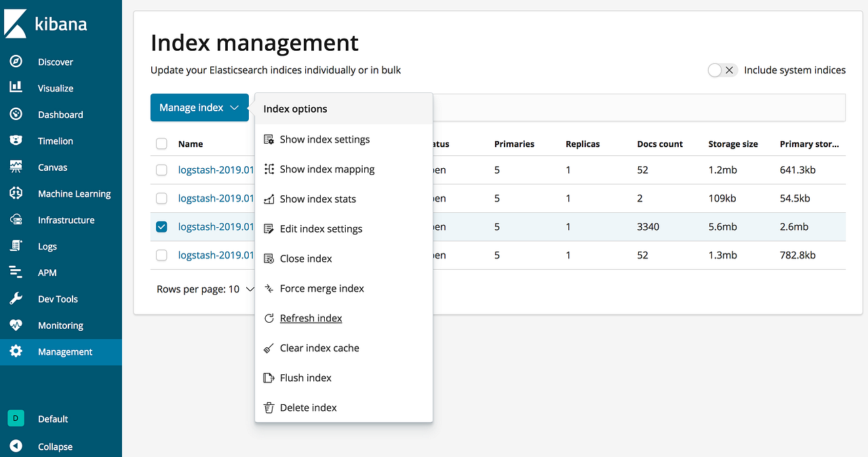
Task: Open the last logstash-2019.01 index link
Action: (x=216, y=255)
